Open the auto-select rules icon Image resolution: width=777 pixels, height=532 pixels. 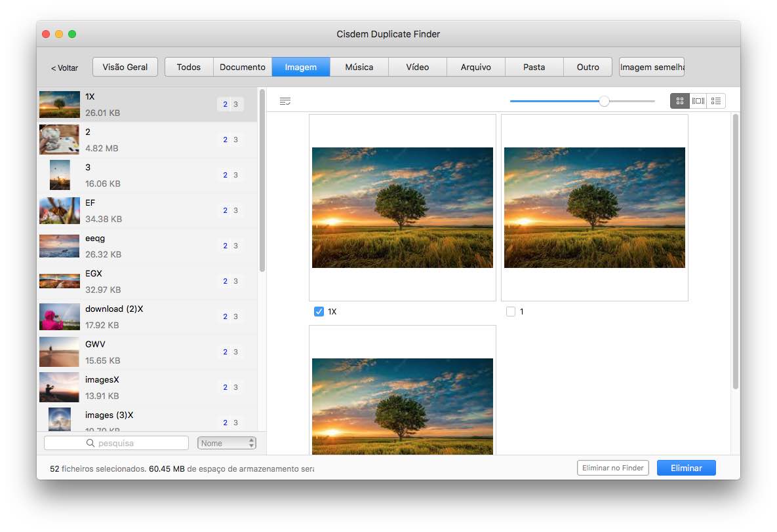pos(285,101)
